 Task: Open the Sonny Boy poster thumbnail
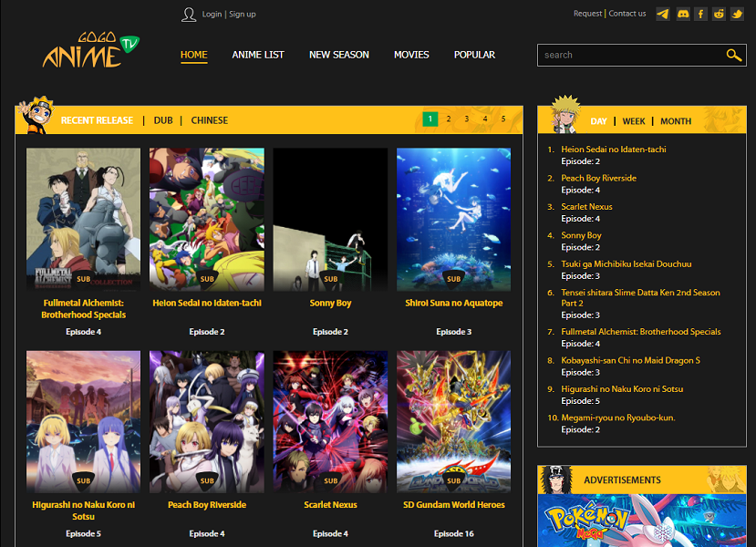[x=330, y=220]
